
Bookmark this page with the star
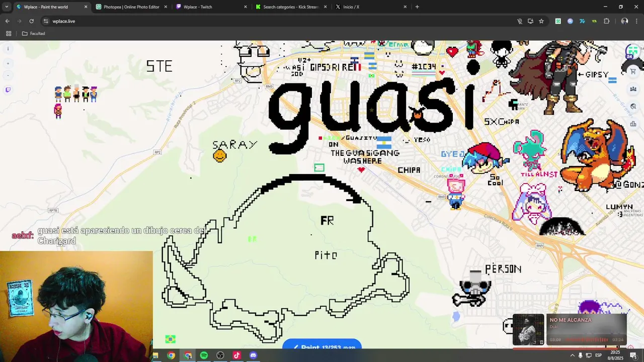pyautogui.click(x=541, y=21)
